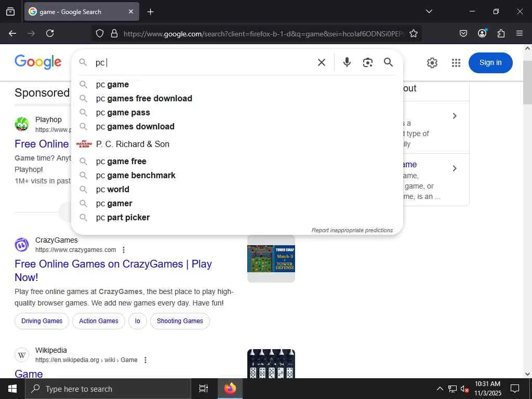Screen dimensions: 532x399
Task: Clear the Google search box text
Action: pyautogui.click(x=321, y=62)
